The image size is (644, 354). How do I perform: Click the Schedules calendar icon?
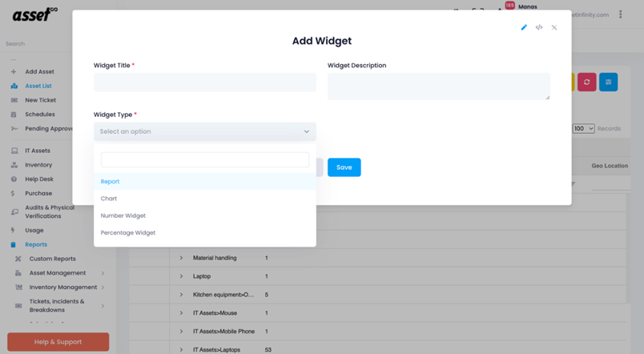click(14, 115)
